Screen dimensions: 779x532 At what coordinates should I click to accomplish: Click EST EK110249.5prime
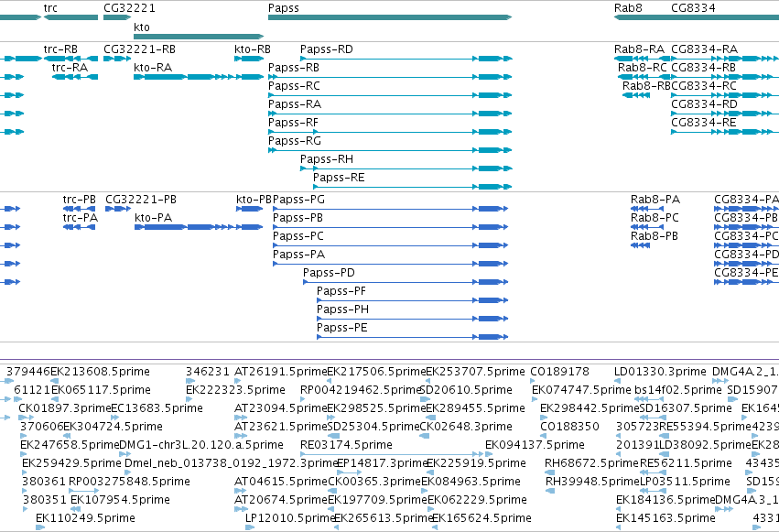click(40, 527)
